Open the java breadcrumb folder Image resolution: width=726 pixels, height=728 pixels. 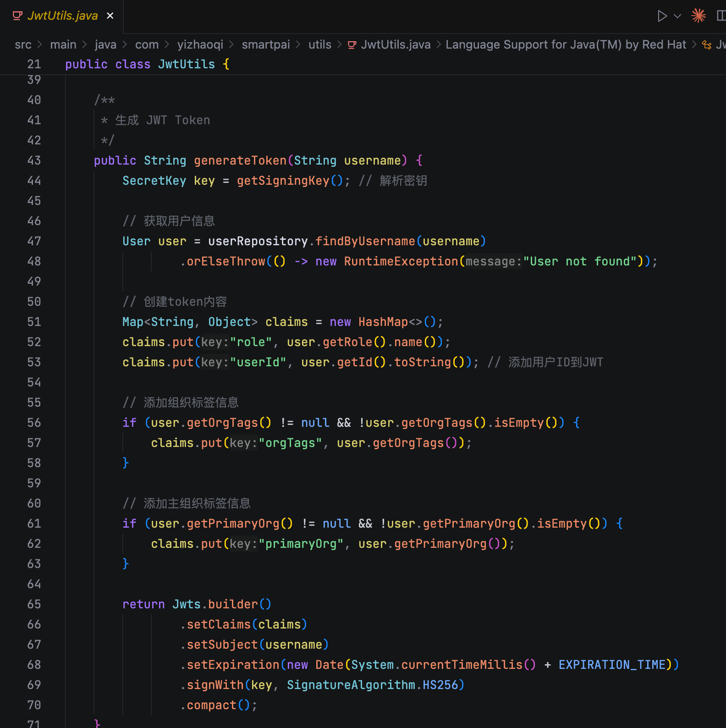click(105, 44)
